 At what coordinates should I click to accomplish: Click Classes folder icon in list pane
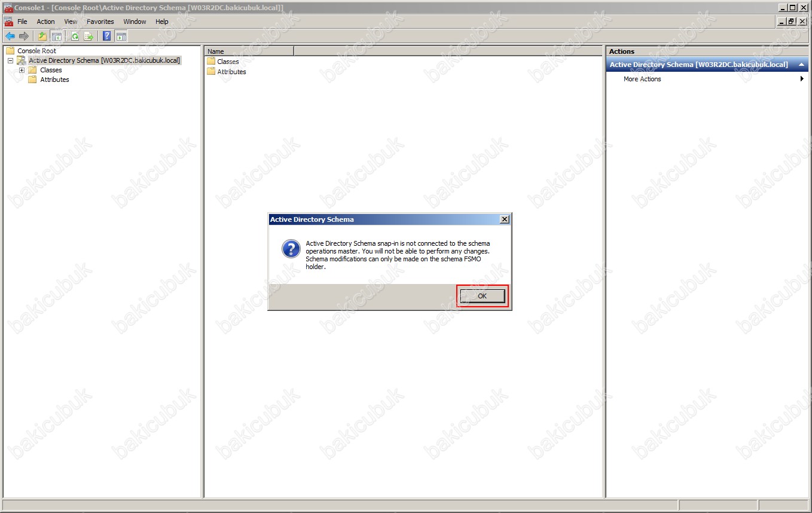tap(211, 62)
